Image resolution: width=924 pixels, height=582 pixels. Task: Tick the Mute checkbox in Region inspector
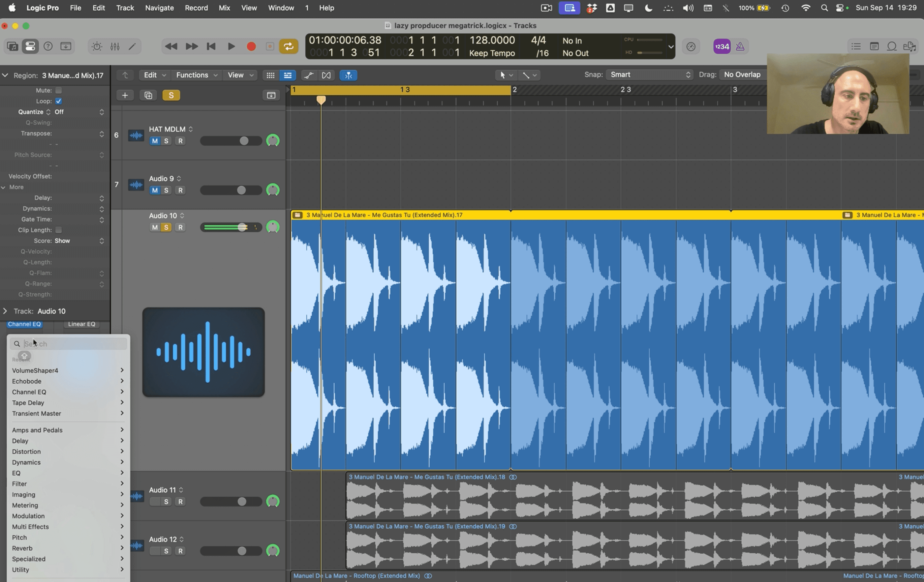(x=58, y=91)
